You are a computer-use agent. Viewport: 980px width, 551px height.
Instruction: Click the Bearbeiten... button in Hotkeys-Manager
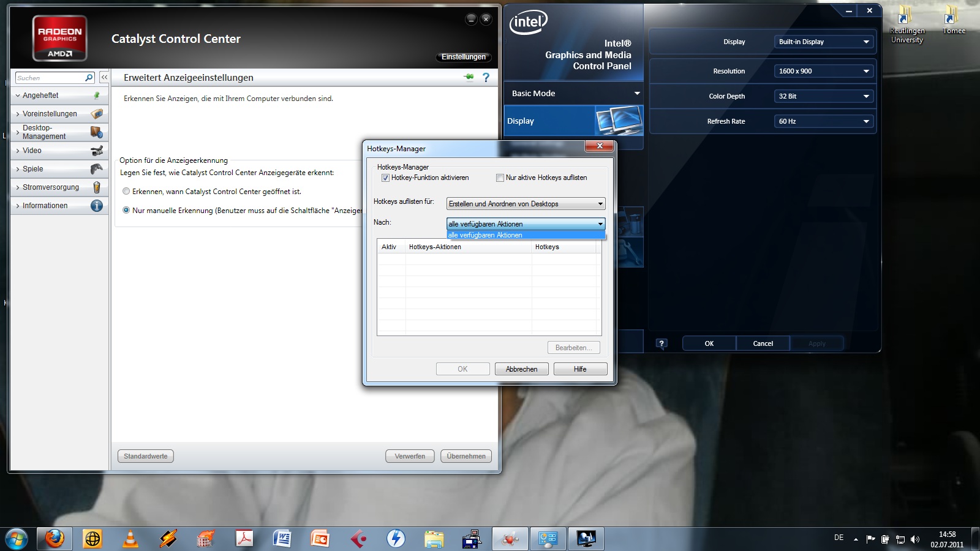click(574, 348)
